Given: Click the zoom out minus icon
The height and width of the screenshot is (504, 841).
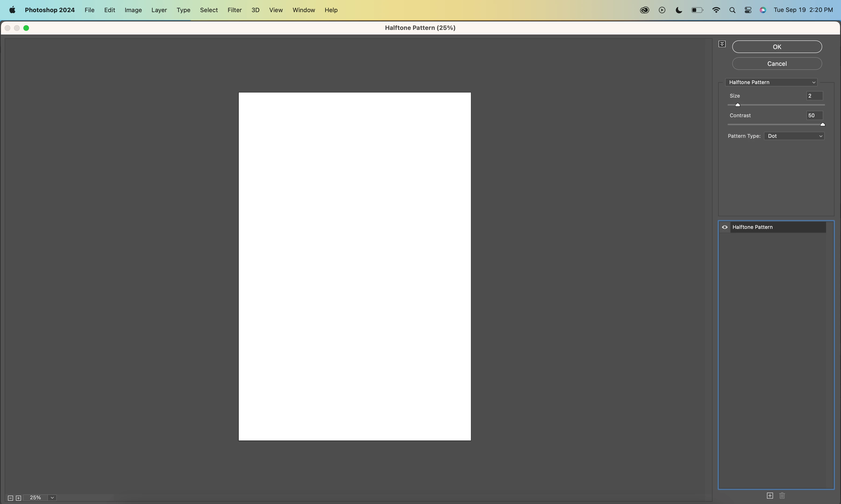Looking at the screenshot, I should tap(10, 498).
